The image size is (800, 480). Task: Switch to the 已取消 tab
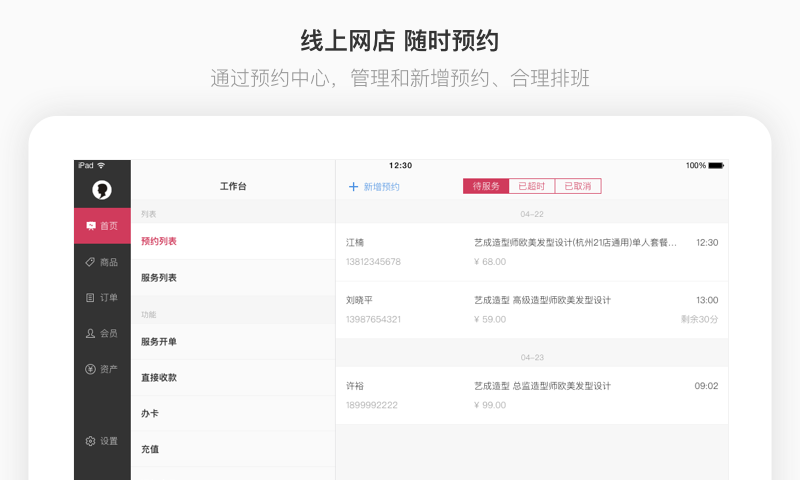(x=578, y=186)
